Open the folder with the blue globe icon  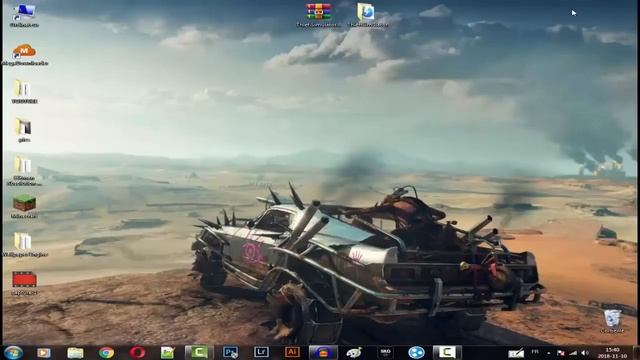coord(367,15)
